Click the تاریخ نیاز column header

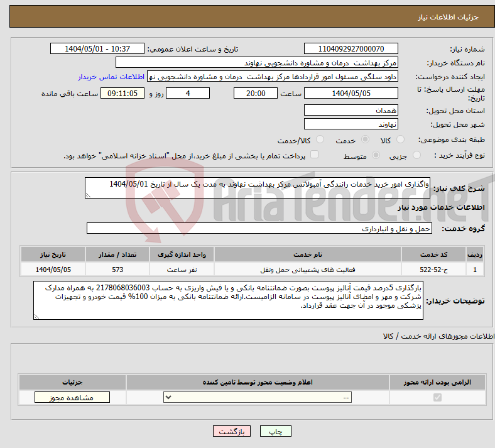pos(53,254)
